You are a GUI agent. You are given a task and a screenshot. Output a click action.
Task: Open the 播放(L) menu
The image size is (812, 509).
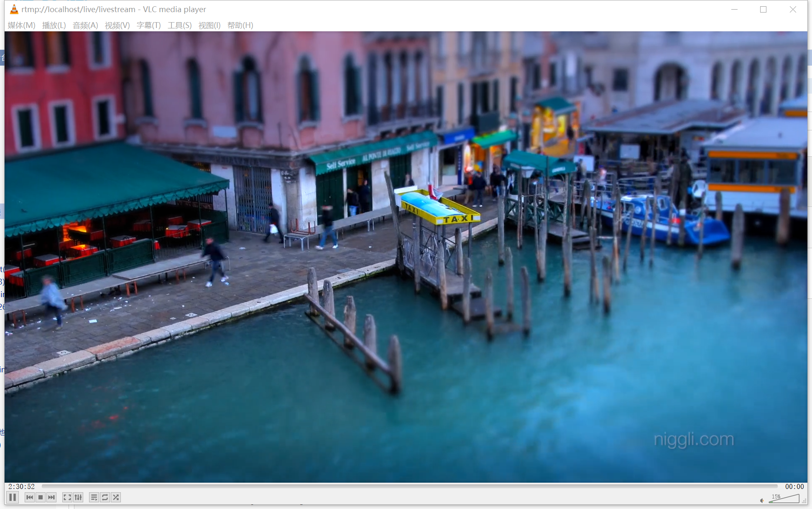54,25
